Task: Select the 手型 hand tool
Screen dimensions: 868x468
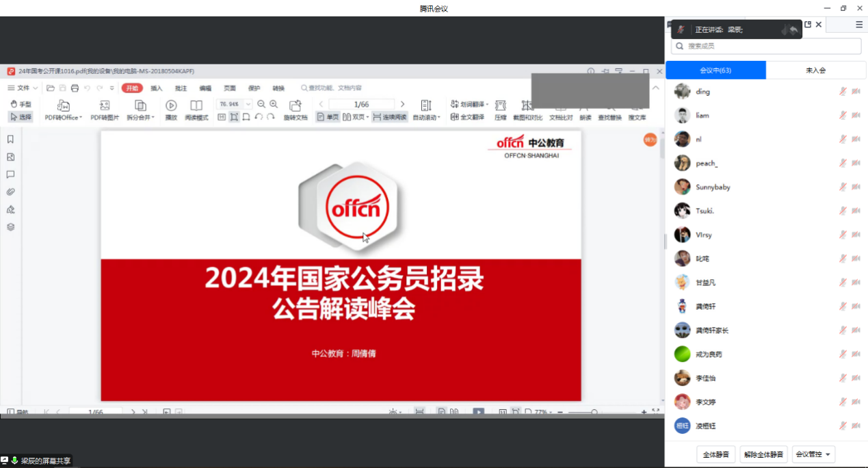Action: (21, 105)
